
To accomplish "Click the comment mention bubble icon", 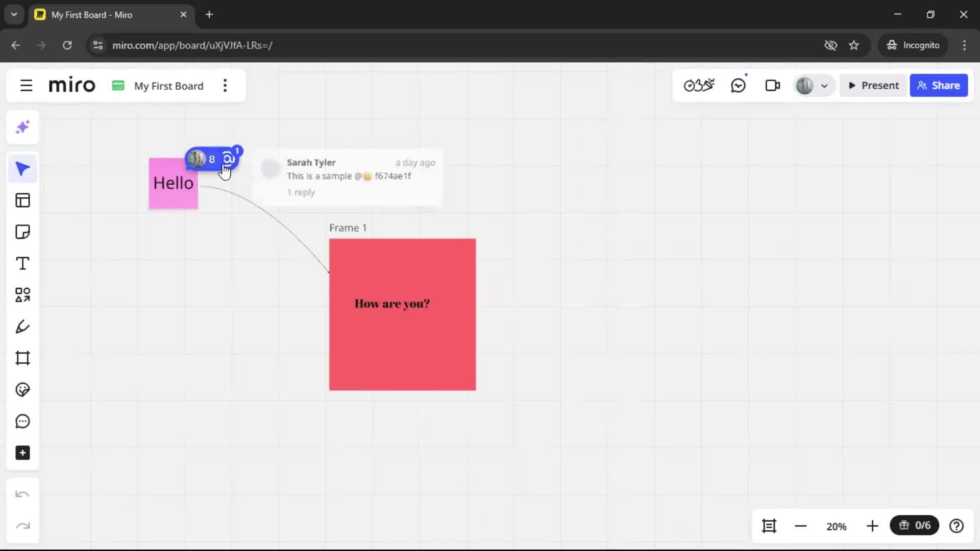I will 229,159.
